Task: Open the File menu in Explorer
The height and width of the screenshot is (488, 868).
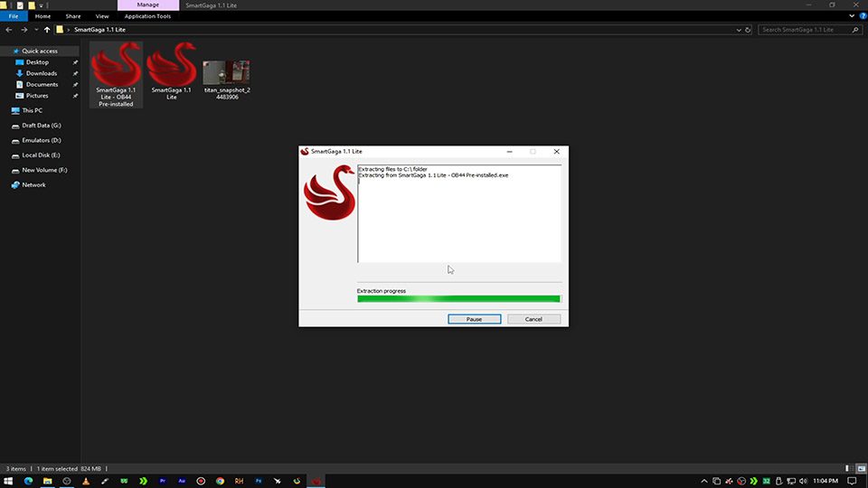Action: pos(14,16)
